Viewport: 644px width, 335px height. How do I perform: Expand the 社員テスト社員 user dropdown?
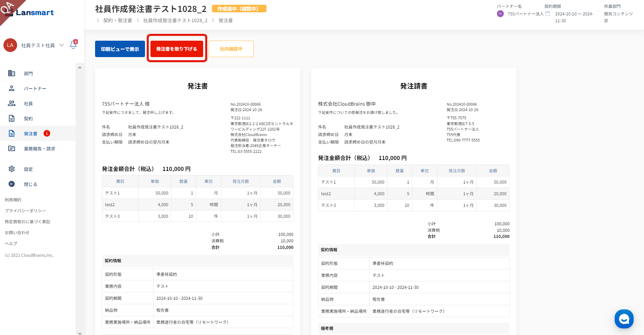coord(62,45)
